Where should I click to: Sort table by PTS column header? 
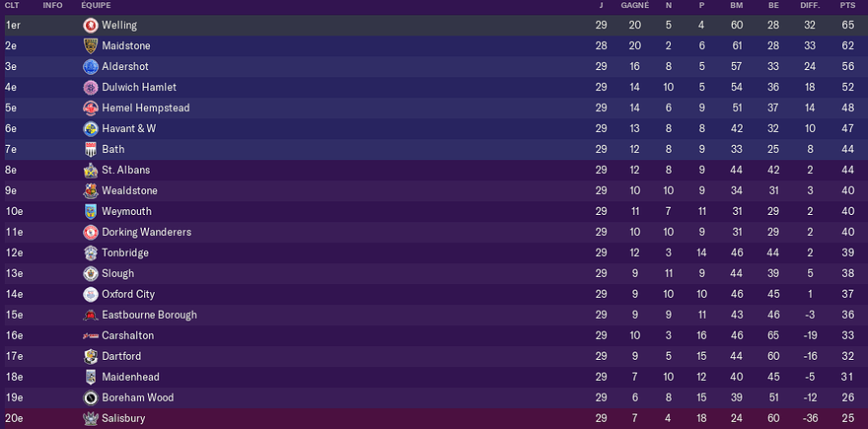[x=847, y=5]
